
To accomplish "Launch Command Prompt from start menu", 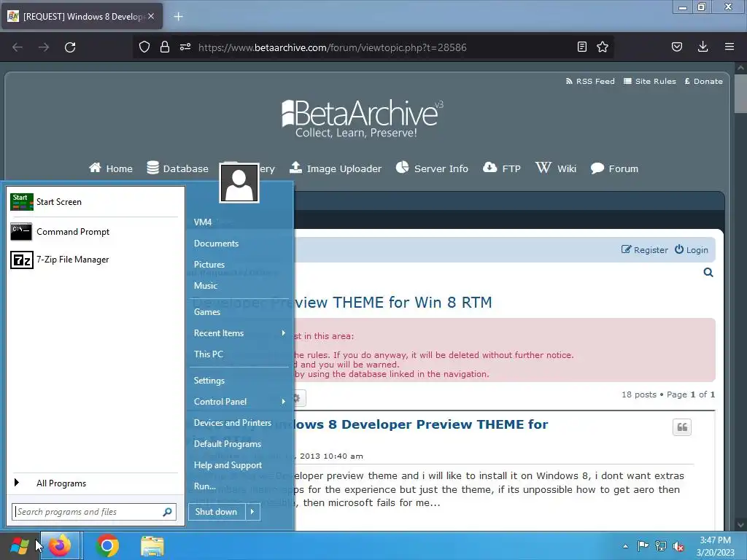I will tap(95, 232).
